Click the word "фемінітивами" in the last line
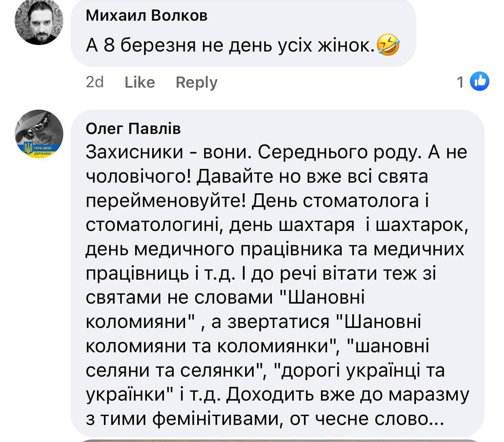504x442 pixels. pyautogui.click(x=217, y=418)
